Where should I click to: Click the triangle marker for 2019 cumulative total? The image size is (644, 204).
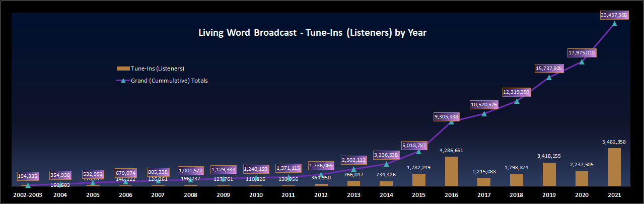coord(549,77)
